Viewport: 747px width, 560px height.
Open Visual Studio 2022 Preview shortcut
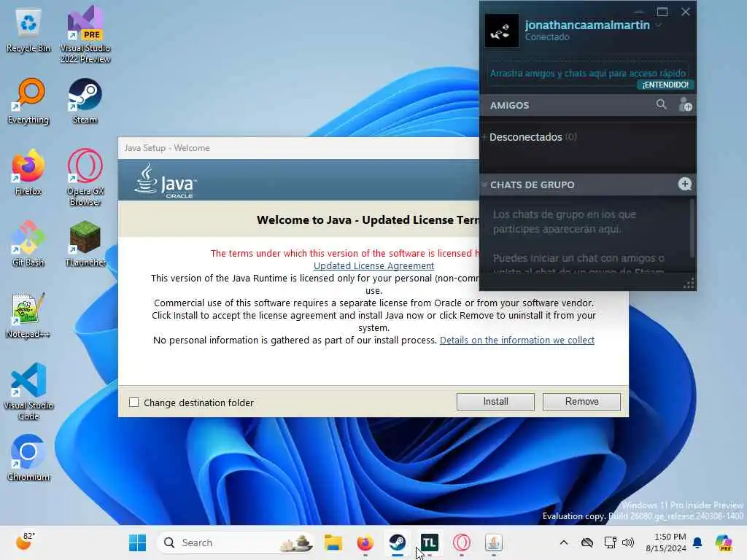coord(85,34)
